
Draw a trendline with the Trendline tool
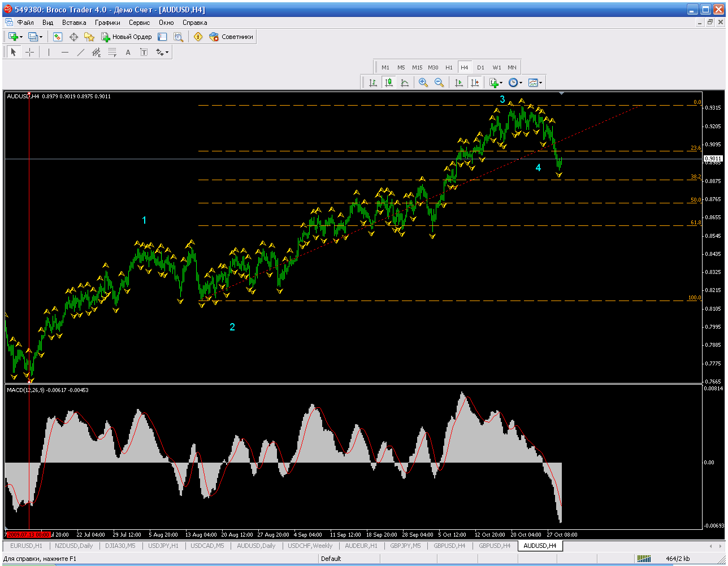(81, 53)
